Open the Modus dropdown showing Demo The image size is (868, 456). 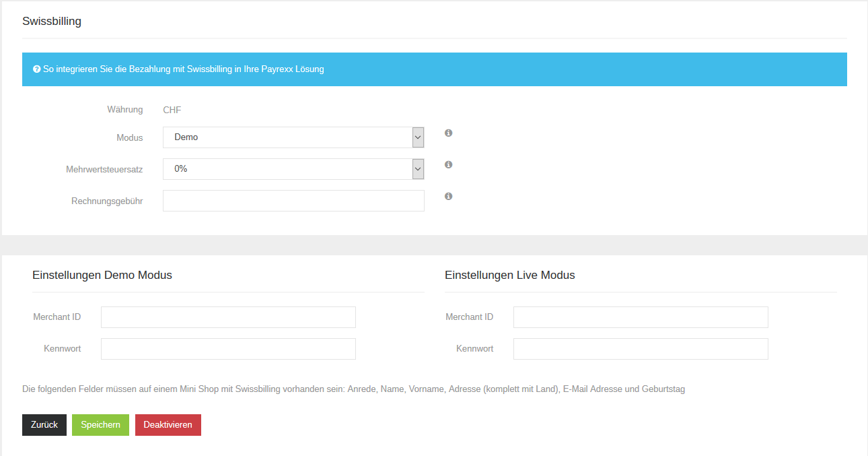[x=293, y=137]
